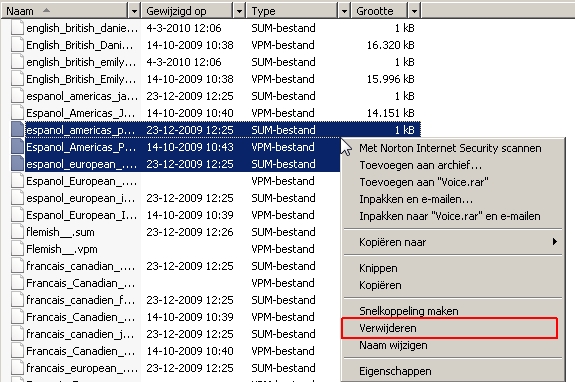Open dropdown arrow of Gewijzigd op column
The height and width of the screenshot is (382, 575).
tap(239, 11)
